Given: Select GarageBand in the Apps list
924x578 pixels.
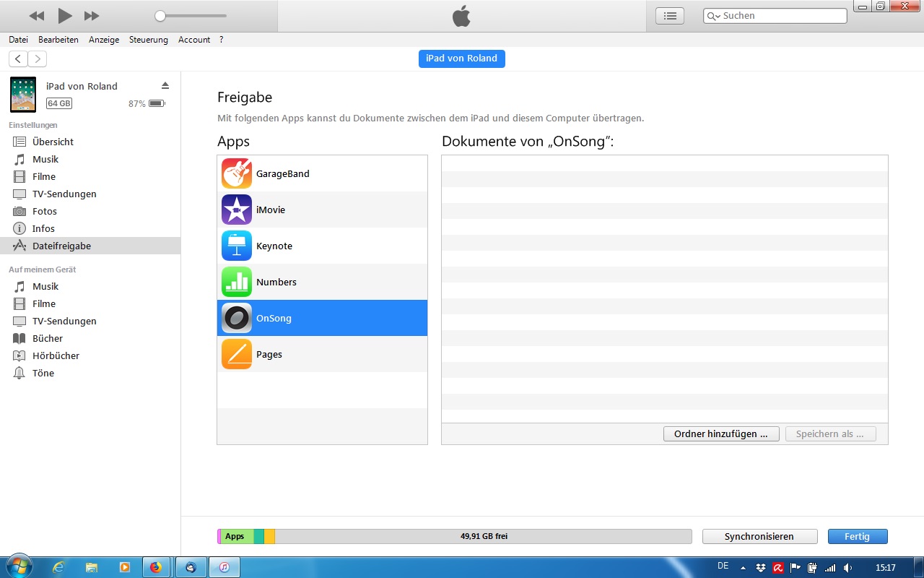Looking at the screenshot, I should [x=322, y=173].
